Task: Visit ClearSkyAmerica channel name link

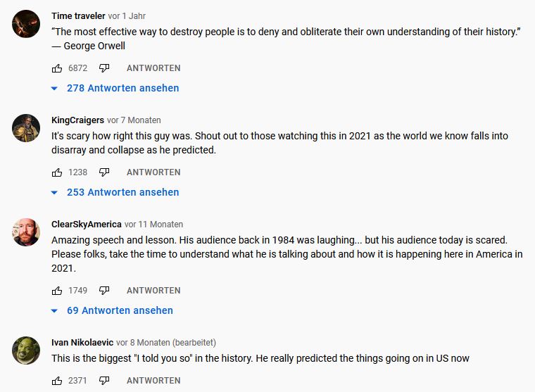Action: [x=87, y=225]
